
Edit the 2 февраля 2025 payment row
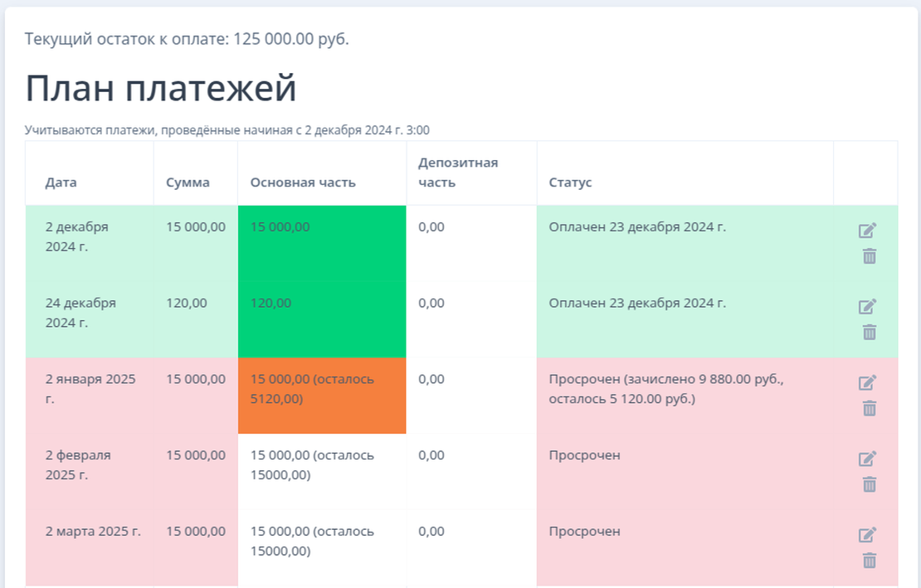pos(867,459)
